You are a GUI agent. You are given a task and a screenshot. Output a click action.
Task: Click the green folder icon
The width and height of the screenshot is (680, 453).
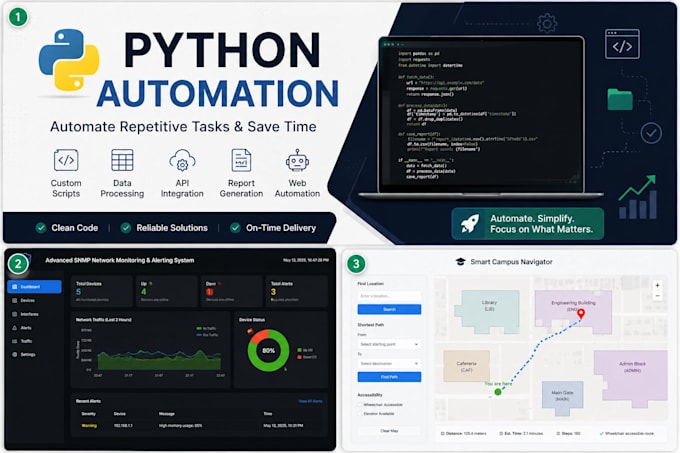(x=620, y=99)
